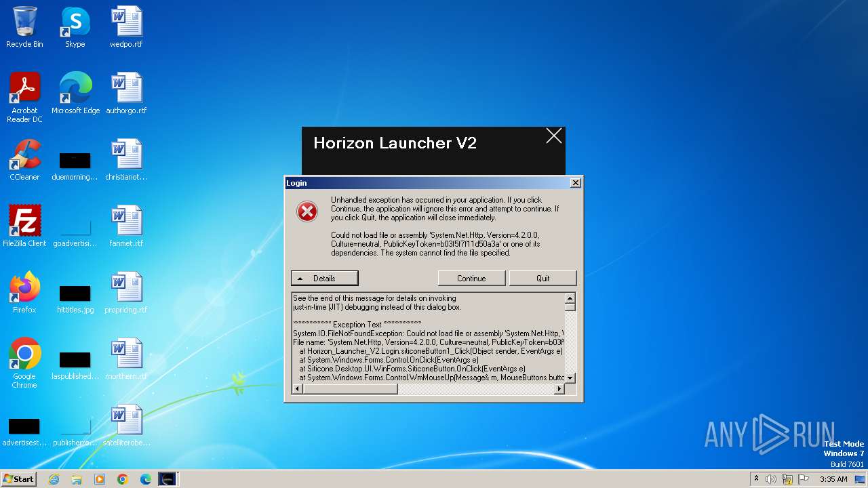This screenshot has height=488, width=868.
Task: Close the Login error dialog
Action: pos(575,183)
